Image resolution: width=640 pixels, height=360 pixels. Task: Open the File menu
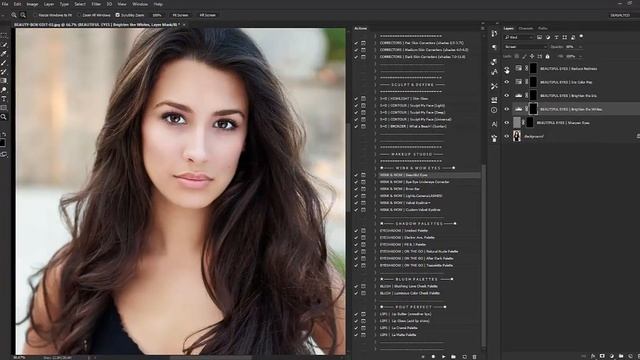(5, 4)
